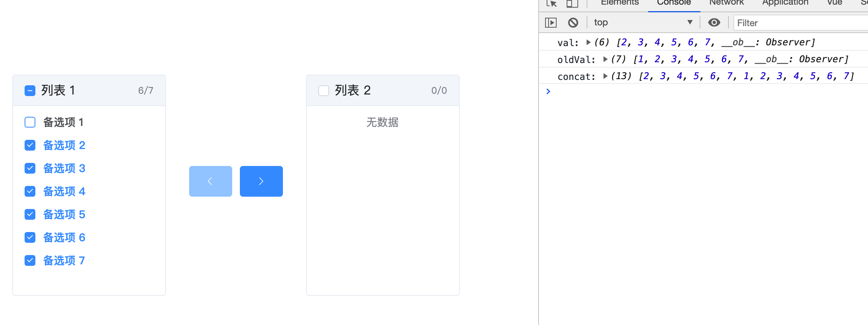Image resolution: width=868 pixels, height=325 pixels.
Task: Click the console prompt input line
Action: point(707,91)
